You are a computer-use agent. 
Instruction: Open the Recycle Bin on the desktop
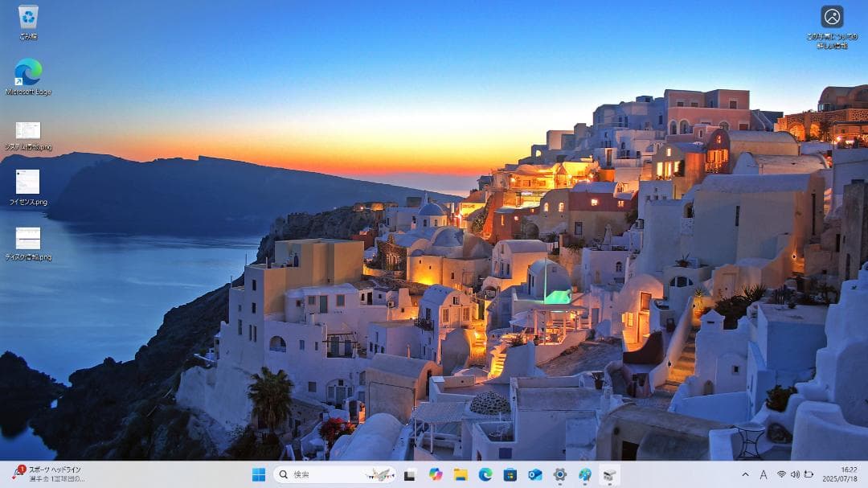[x=29, y=16]
